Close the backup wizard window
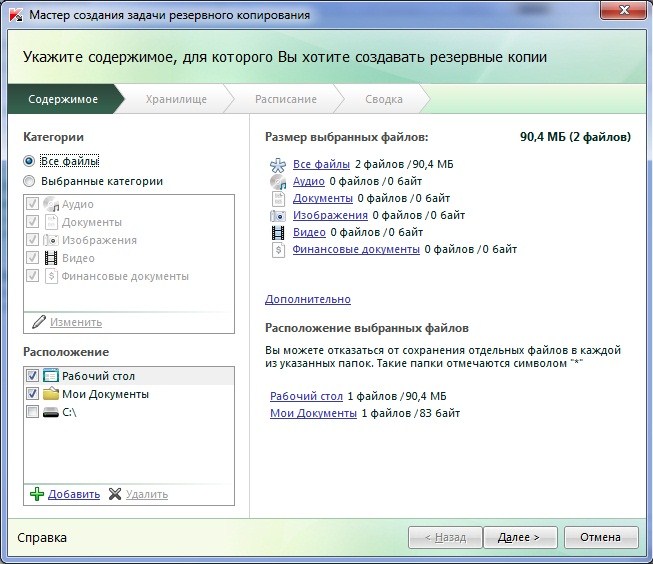The height and width of the screenshot is (564, 653). pos(624,10)
